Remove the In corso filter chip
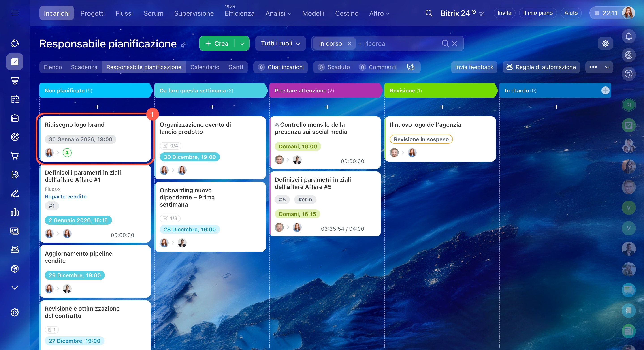644x350 pixels. [x=349, y=43]
